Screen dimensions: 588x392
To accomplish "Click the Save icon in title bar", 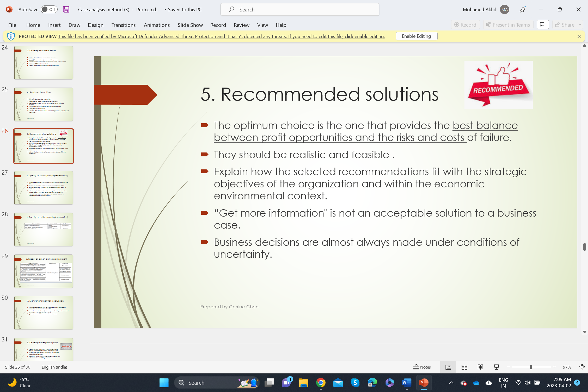I will (66, 9).
